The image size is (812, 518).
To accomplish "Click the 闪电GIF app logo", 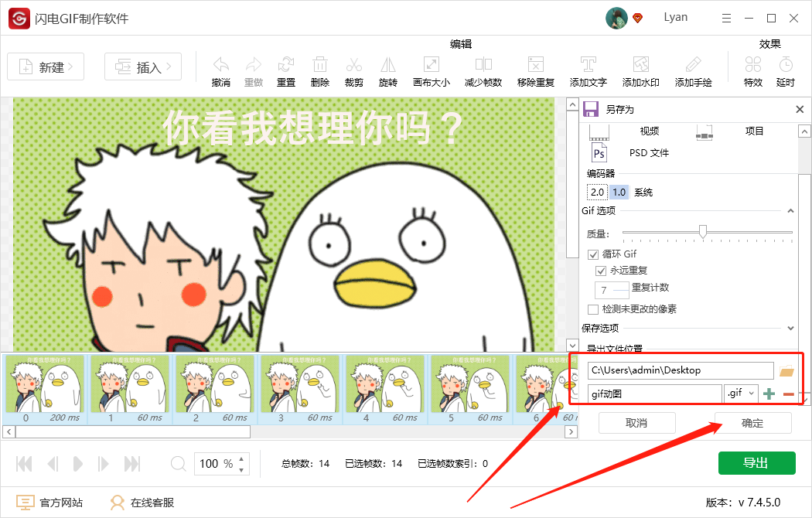I will (19, 19).
